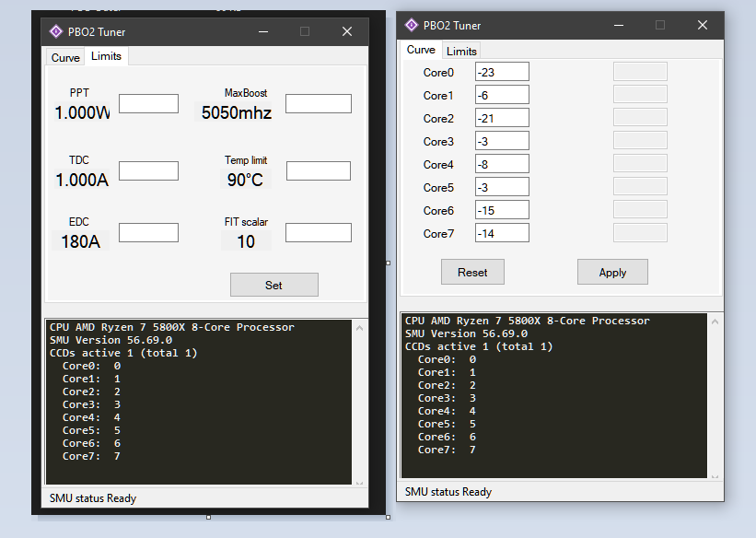Image resolution: width=756 pixels, height=538 pixels.
Task: Click the CCDs active 1 line in the right log
Action: coord(479,346)
